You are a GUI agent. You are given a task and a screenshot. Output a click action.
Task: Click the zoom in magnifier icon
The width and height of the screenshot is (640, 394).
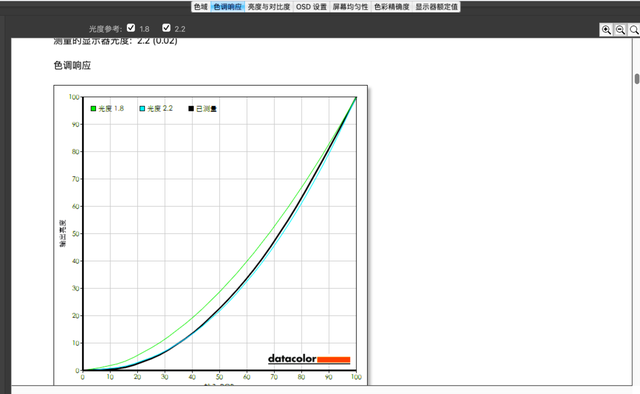(606, 30)
